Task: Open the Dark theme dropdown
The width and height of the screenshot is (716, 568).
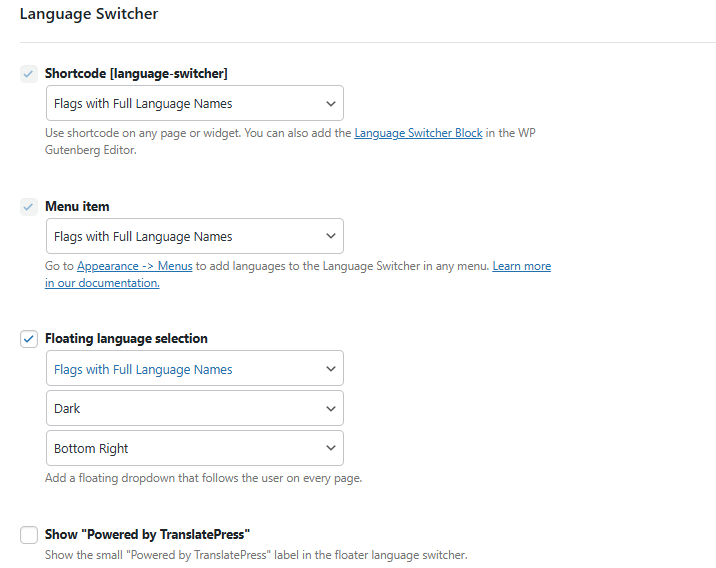Action: point(195,409)
